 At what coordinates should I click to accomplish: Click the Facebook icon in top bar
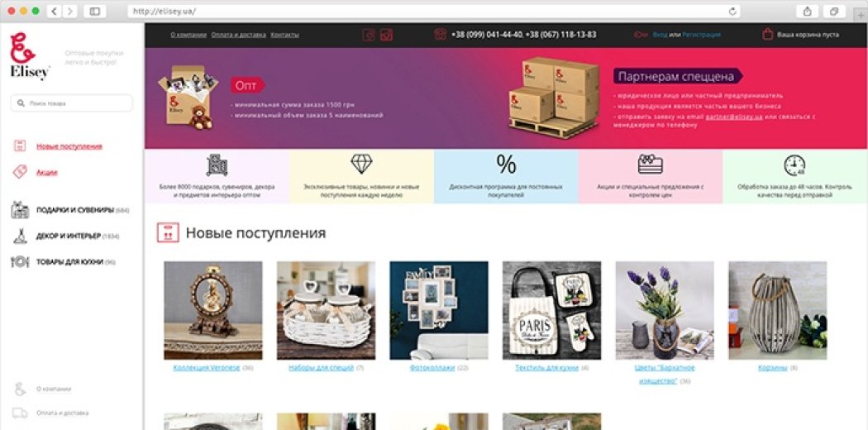[x=369, y=34]
